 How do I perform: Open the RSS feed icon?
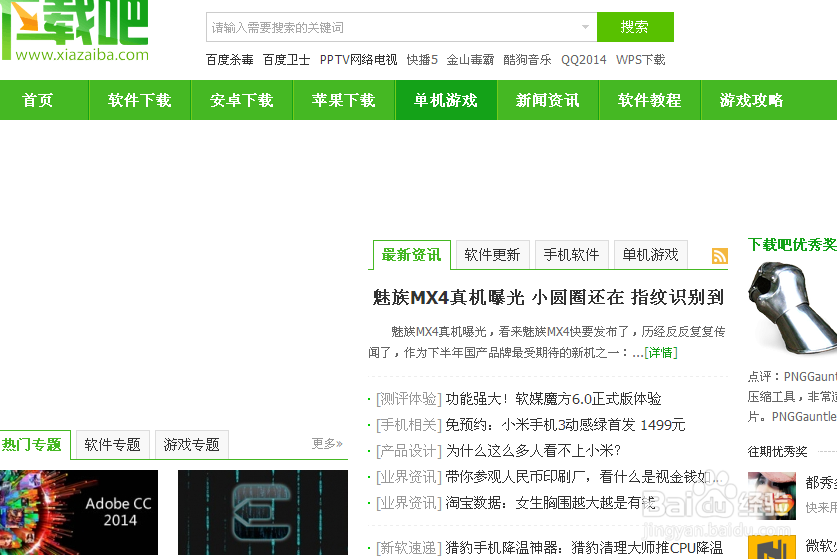pos(720,256)
